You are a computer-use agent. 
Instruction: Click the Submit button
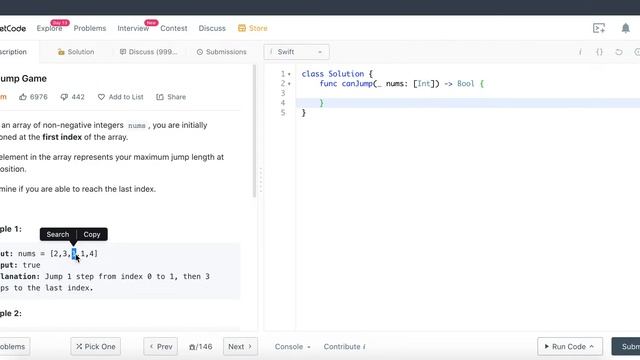[626, 347]
